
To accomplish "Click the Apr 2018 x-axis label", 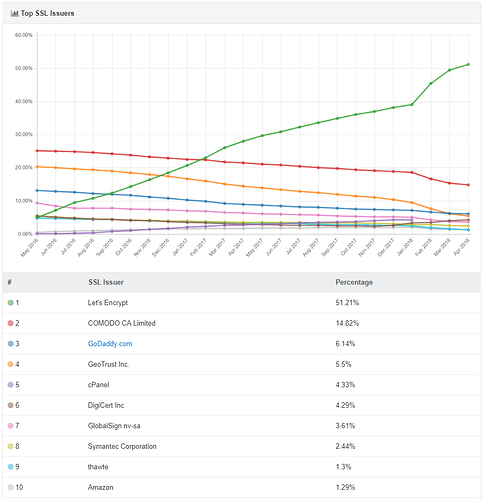I will 462,247.
